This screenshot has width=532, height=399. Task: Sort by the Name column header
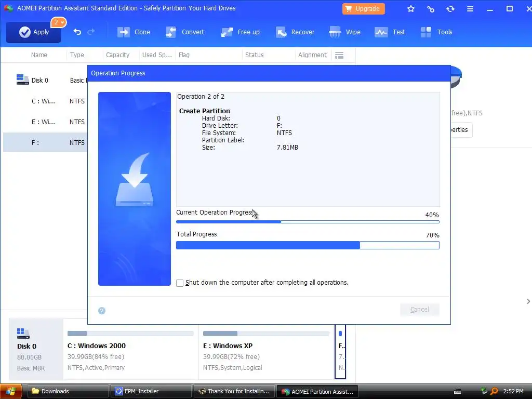(39, 55)
